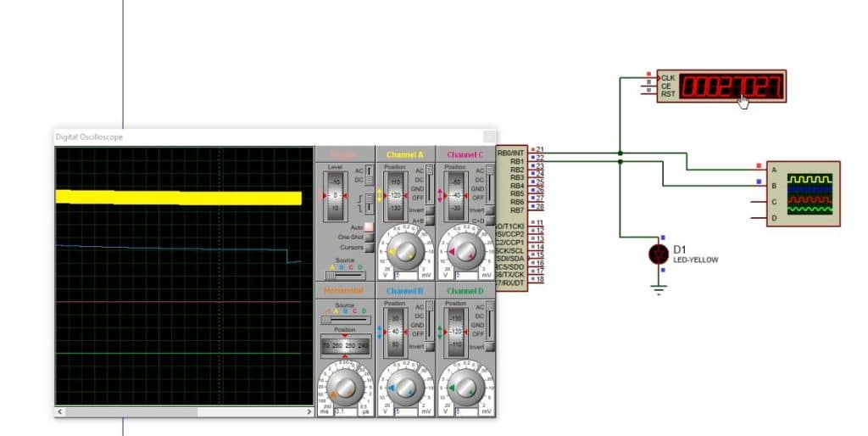Toggle the C+D sum button
Viewport: 868px width, 436px height.
(490, 221)
